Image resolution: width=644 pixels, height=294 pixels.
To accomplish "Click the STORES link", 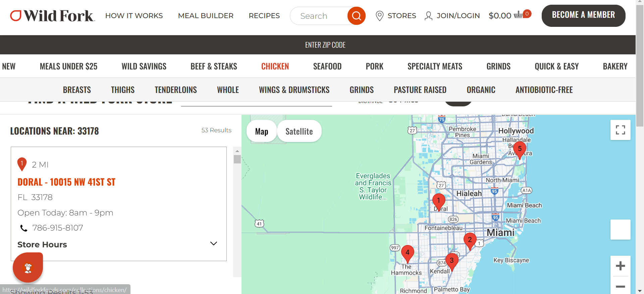I will click(401, 16).
